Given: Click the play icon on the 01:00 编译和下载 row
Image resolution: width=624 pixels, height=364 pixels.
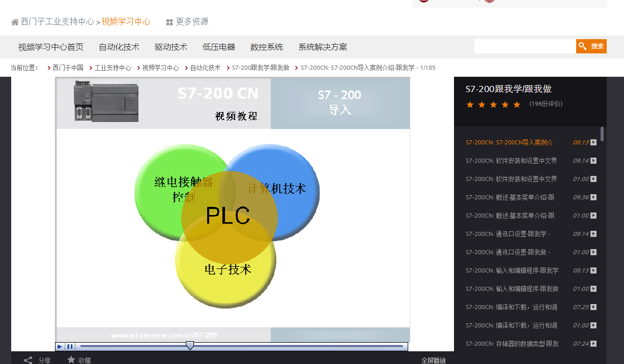Looking at the screenshot, I should pyautogui.click(x=593, y=325).
